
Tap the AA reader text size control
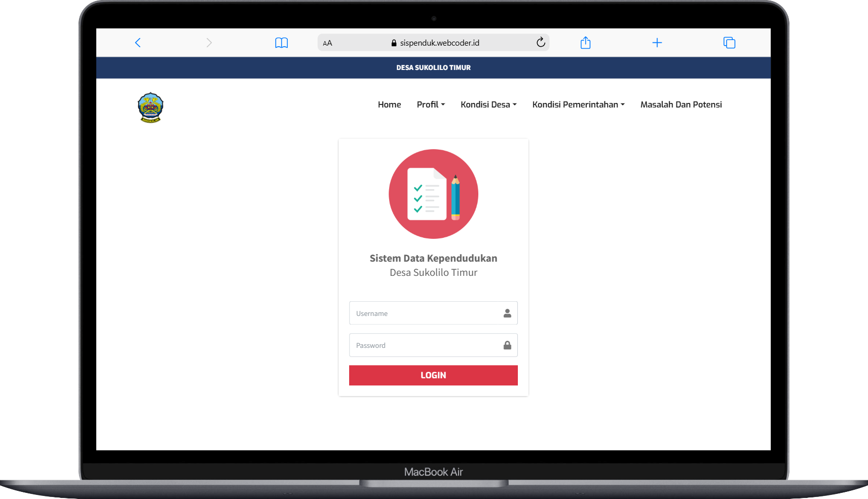327,43
